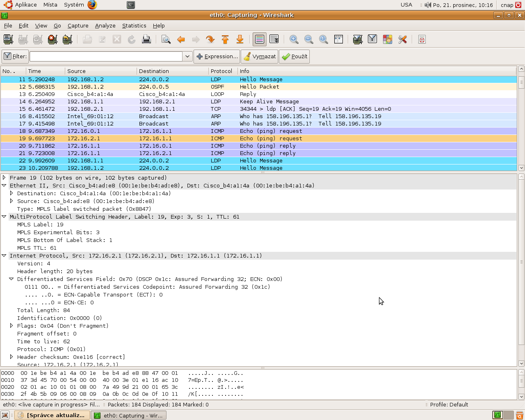Screen dimensions: 525x420
Task: Collapse the Ethernet II section
Action: click(x=4, y=185)
